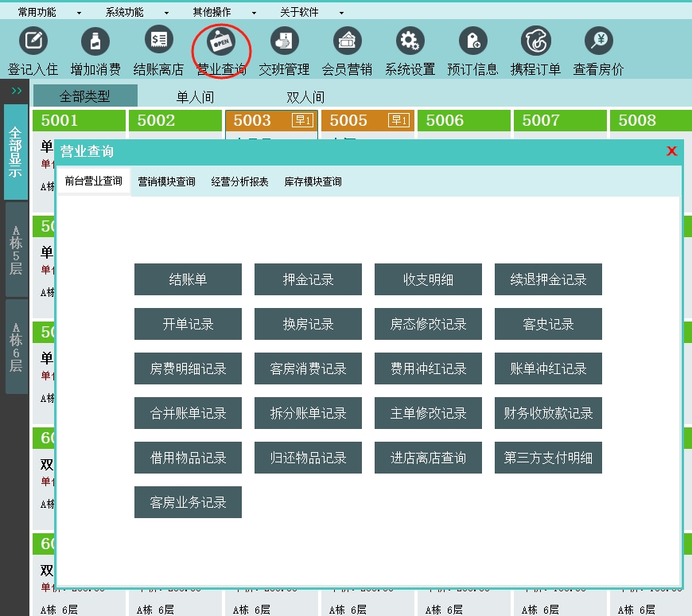The height and width of the screenshot is (616, 692).
Task: Collapse sidebar with the double-arrow chevron
Action: click(x=16, y=91)
